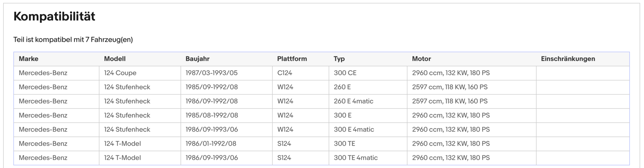
Task: Select the 'C124' platform cell
Action: (x=301, y=73)
